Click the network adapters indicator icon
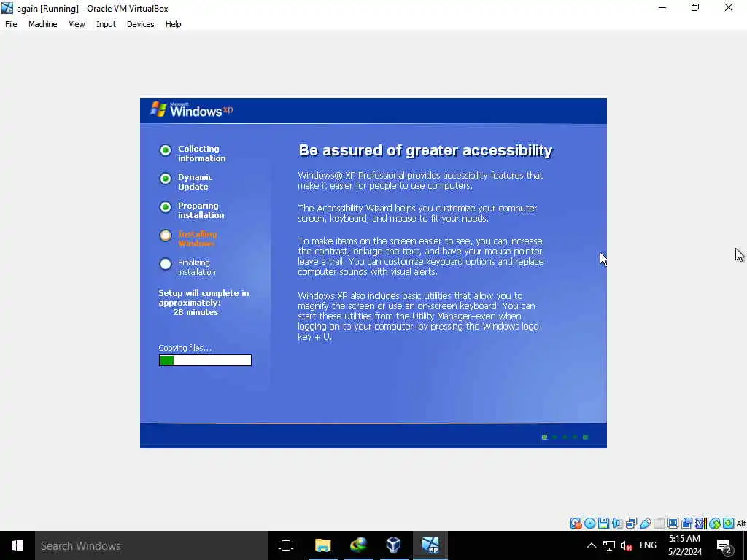The height and width of the screenshot is (560, 747). 631,524
